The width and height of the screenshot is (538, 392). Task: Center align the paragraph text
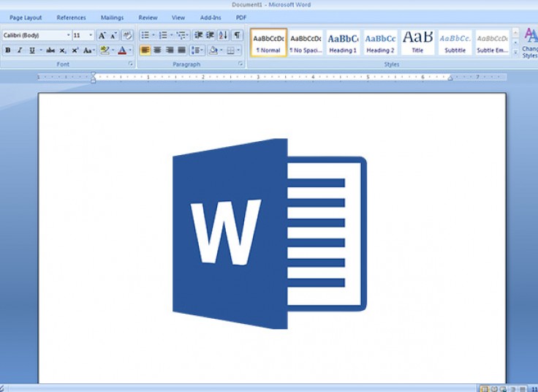[157, 50]
